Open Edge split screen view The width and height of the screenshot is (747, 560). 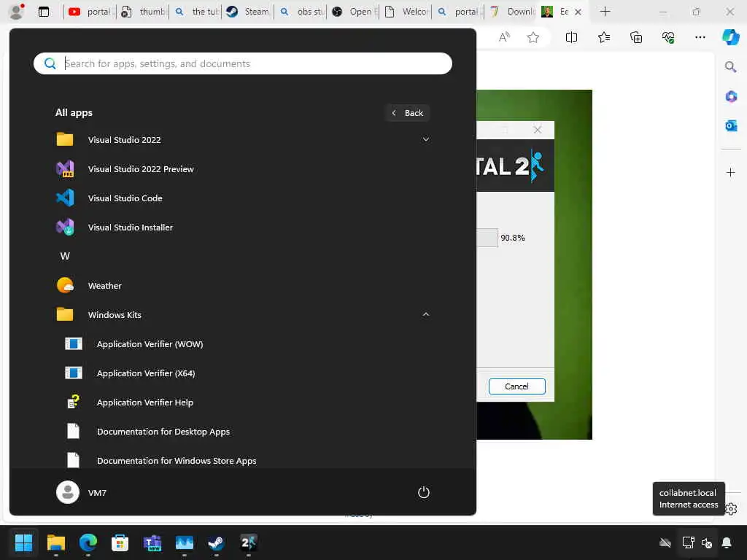click(x=571, y=37)
